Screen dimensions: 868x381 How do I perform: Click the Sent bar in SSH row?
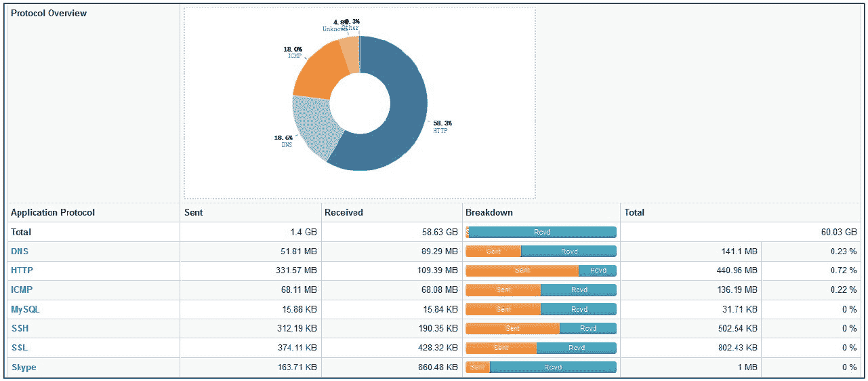pos(512,328)
